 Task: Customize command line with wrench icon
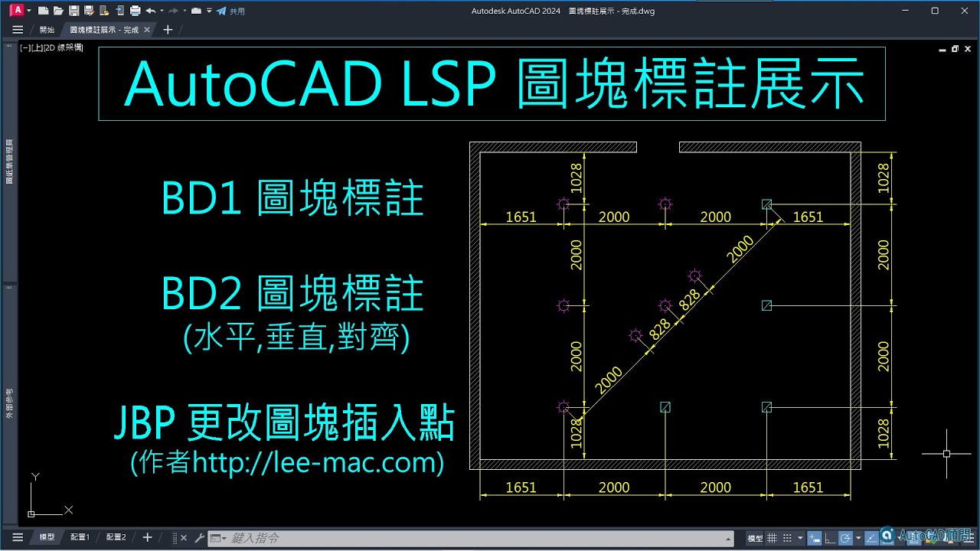pyautogui.click(x=200, y=538)
